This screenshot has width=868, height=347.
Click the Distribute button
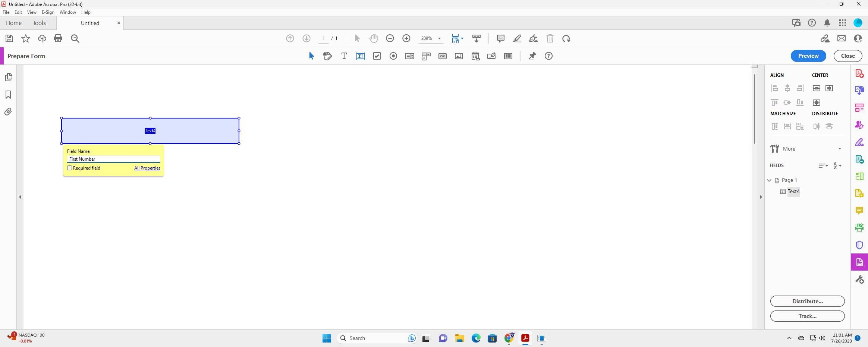point(807,301)
